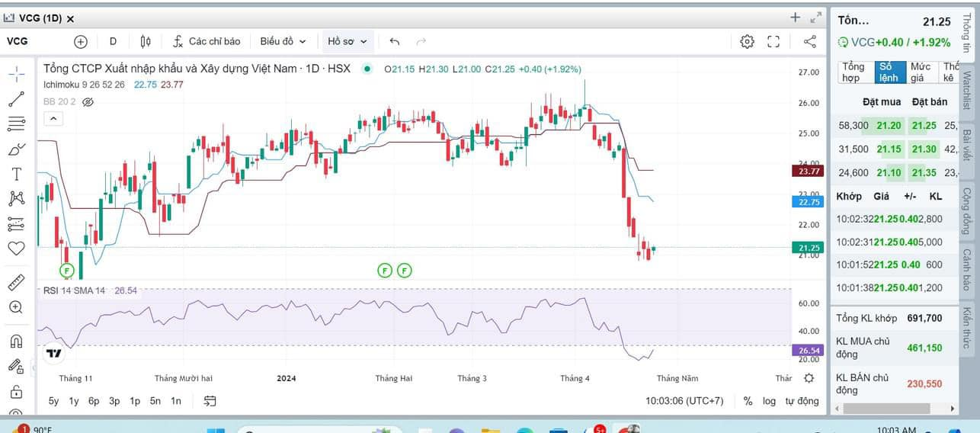
Task: Open the Fibonacci tools group
Action: pyautogui.click(x=16, y=123)
